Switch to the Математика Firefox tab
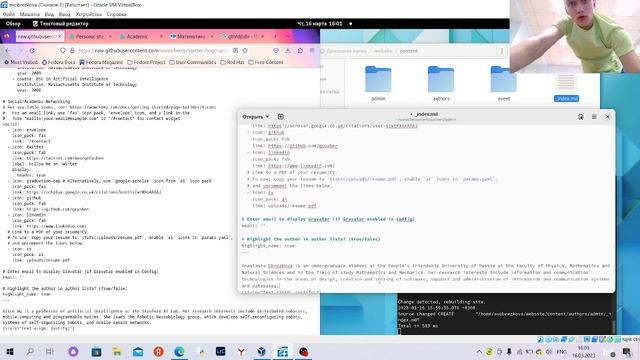 (x=191, y=36)
